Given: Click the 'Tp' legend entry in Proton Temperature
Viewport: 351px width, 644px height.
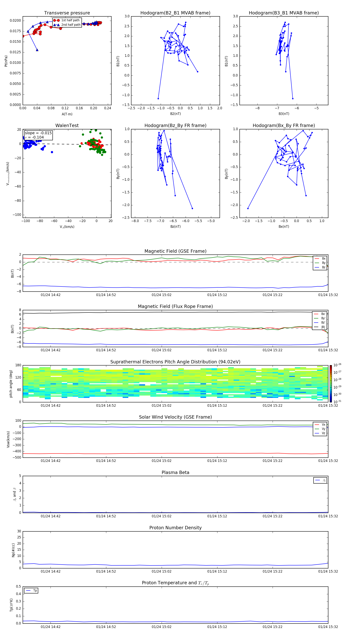Looking at the screenshot, I should (x=31, y=591).
